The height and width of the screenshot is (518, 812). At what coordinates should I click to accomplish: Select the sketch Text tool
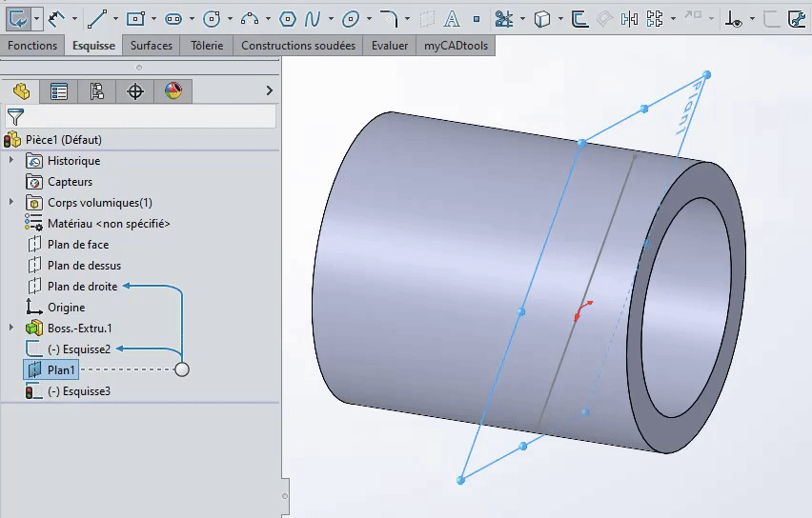point(452,19)
